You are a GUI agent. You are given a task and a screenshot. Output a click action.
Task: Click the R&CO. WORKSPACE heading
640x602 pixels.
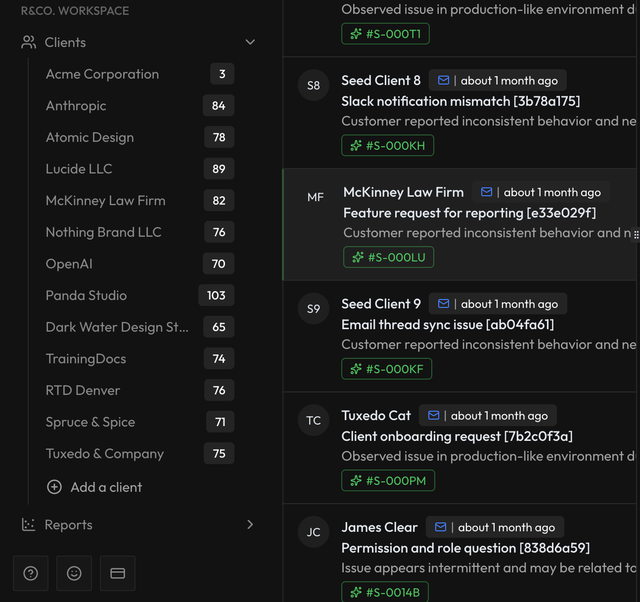tap(75, 11)
